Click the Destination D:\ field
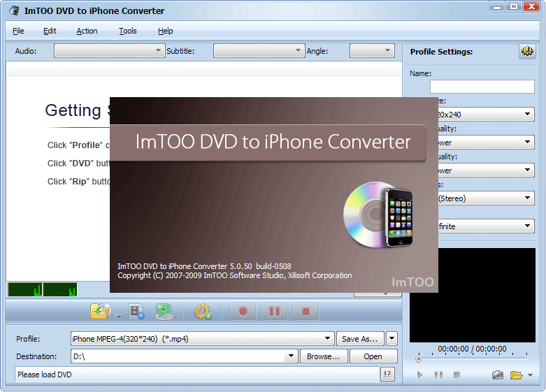This screenshot has width=546, height=392. (178, 356)
